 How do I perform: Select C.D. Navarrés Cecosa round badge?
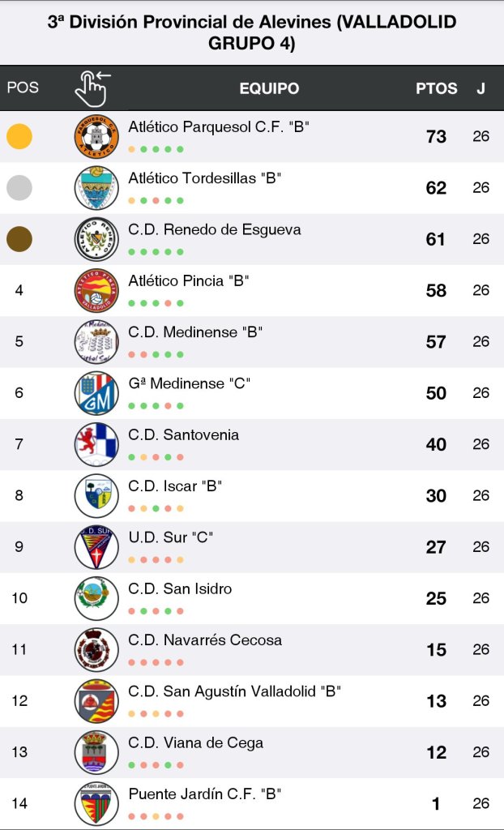click(x=96, y=649)
